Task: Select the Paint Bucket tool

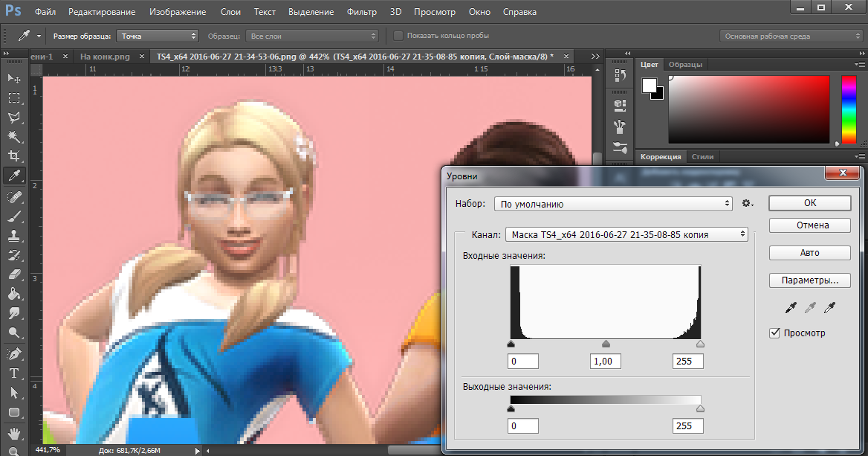Action: coord(14,294)
